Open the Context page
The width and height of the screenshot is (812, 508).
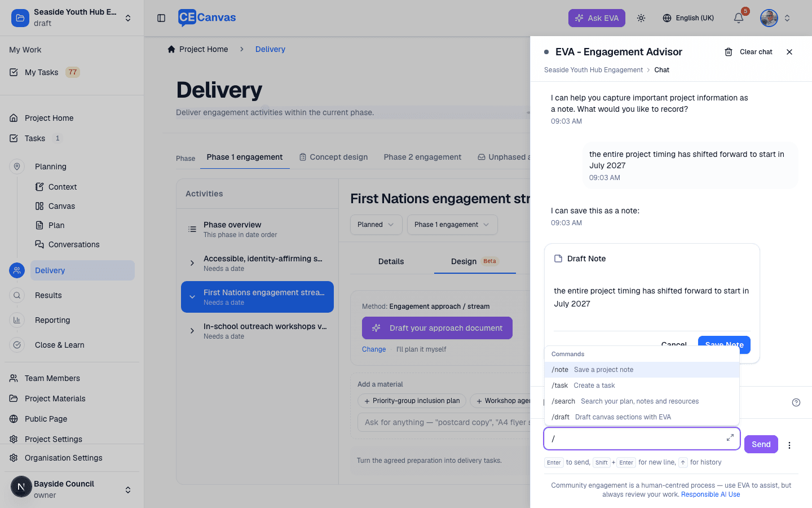63,187
